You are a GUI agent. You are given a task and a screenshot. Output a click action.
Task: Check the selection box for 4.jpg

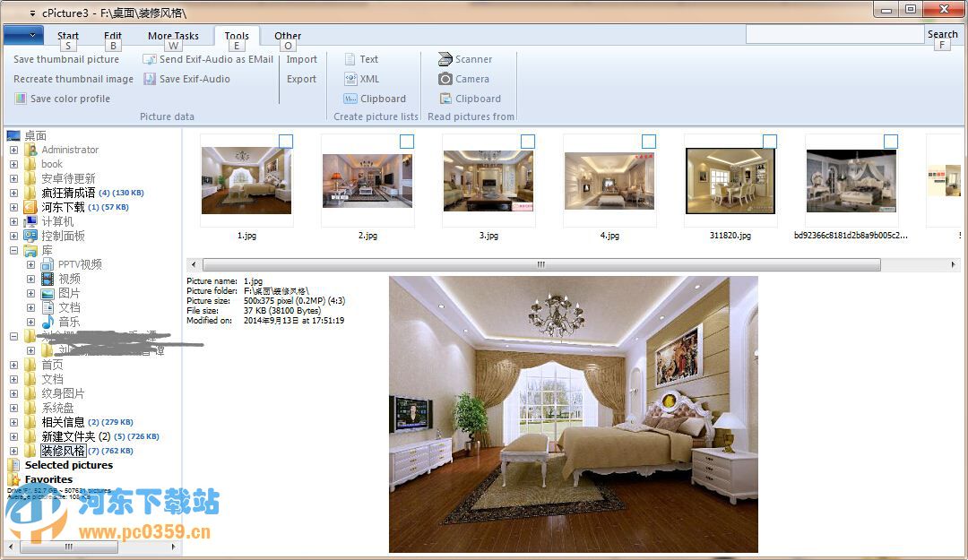pyautogui.click(x=649, y=142)
